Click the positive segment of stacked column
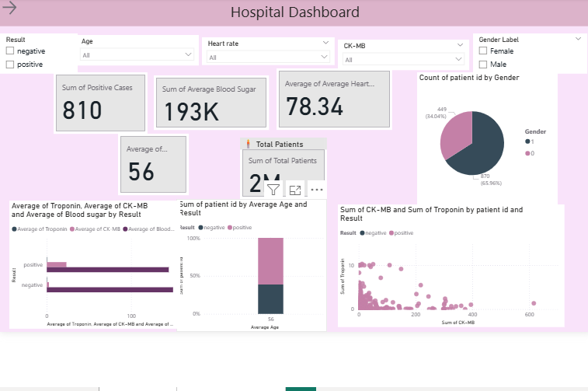This screenshot has height=391, width=588. point(270,260)
